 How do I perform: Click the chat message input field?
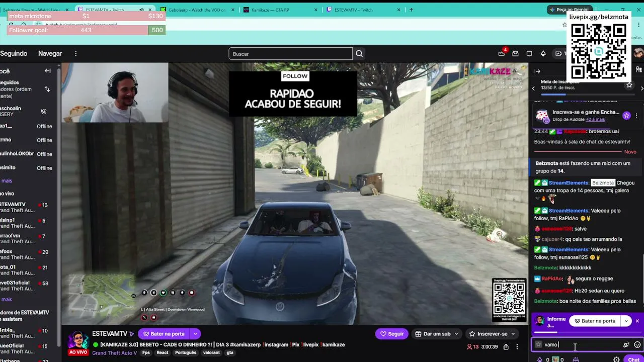tap(587, 345)
